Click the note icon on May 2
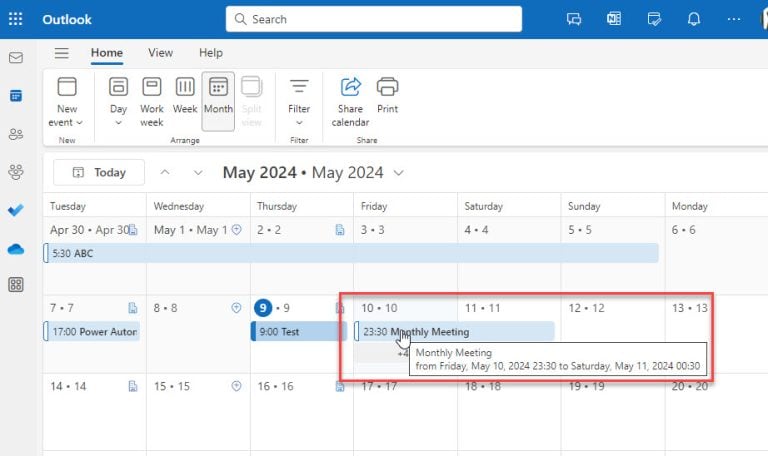Viewport: 768px width, 456px height. point(340,230)
